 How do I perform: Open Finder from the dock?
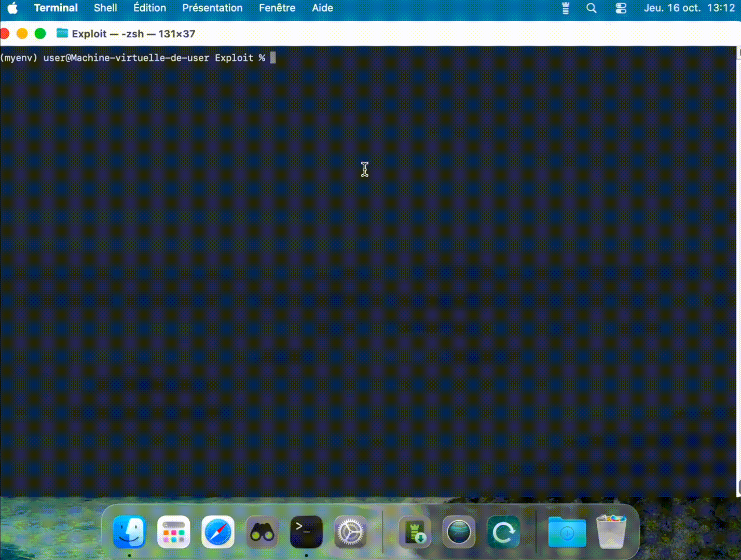tap(129, 532)
